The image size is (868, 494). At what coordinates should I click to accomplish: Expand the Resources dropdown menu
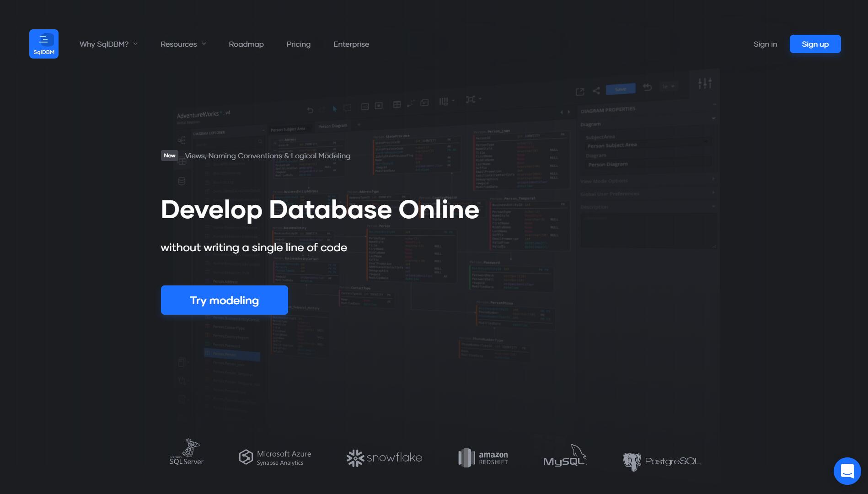tap(183, 44)
